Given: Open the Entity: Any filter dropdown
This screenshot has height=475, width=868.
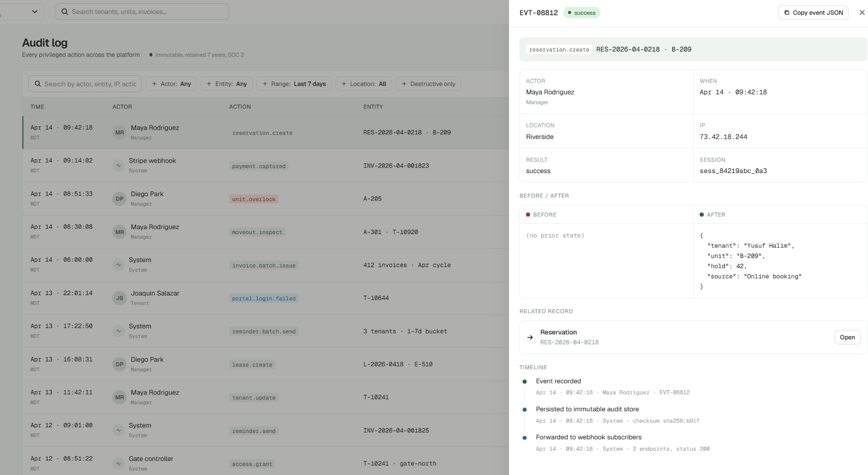Looking at the screenshot, I should (x=226, y=84).
